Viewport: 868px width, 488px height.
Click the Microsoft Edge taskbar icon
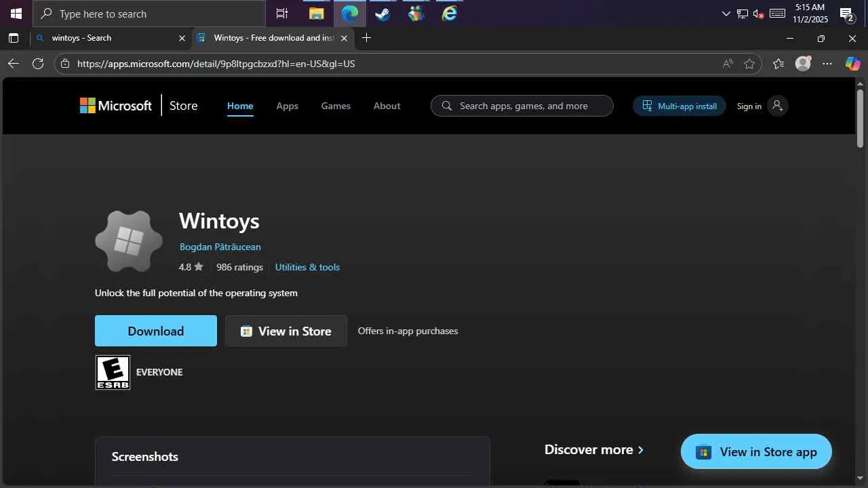tap(350, 14)
